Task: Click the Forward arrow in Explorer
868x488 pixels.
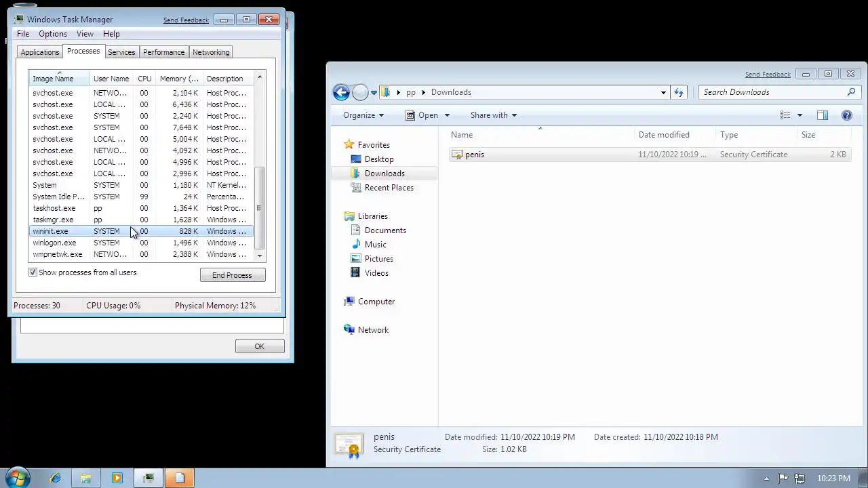Action: (x=360, y=92)
